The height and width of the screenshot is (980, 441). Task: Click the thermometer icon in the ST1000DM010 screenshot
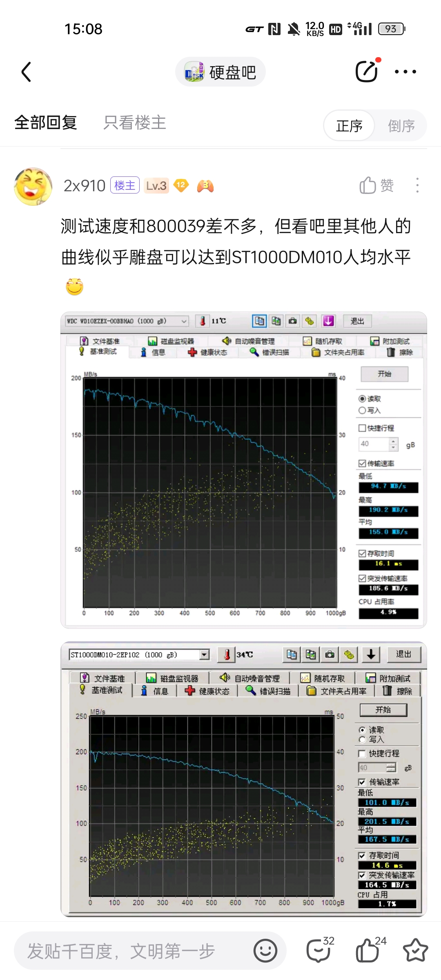click(x=227, y=655)
